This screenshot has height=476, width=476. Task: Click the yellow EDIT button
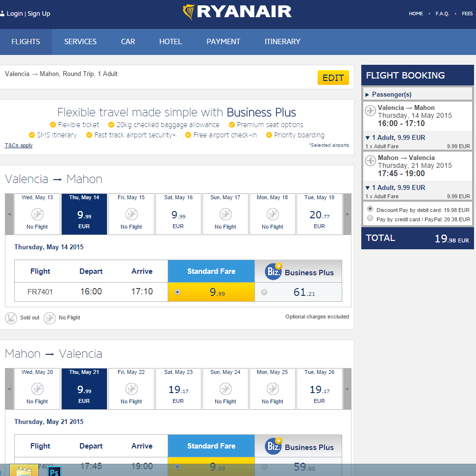333,78
